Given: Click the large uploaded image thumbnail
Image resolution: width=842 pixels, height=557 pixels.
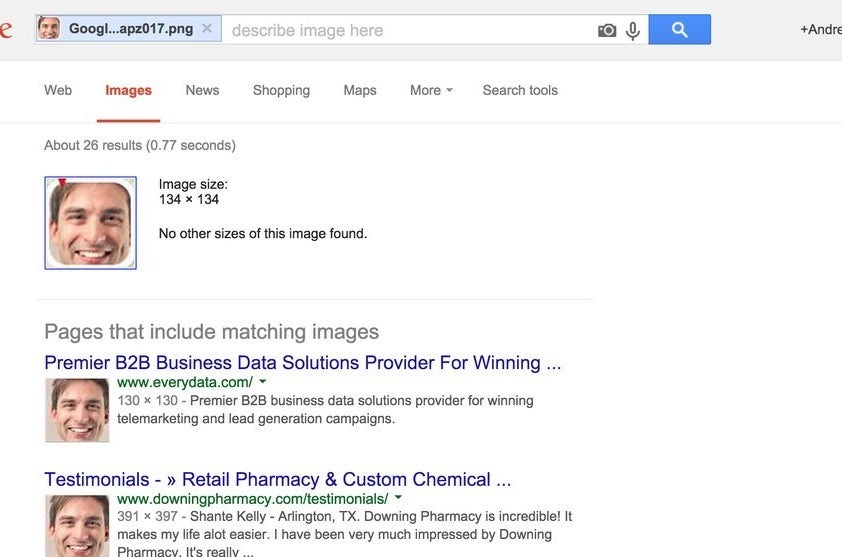Looking at the screenshot, I should [90, 223].
